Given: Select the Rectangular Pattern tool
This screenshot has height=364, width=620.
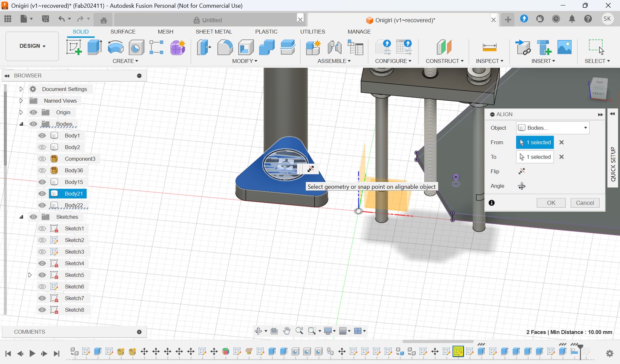Looking at the screenshot, I should pos(157,47).
